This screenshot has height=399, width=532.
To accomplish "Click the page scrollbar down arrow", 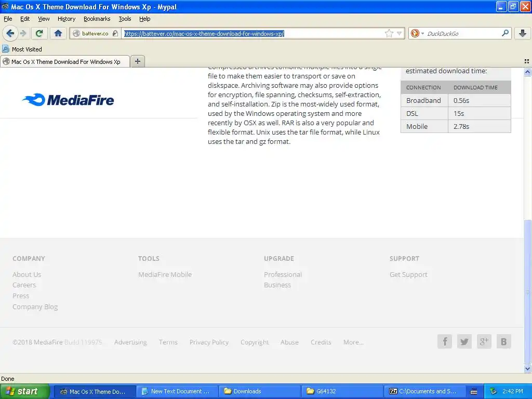I will [x=527, y=368].
